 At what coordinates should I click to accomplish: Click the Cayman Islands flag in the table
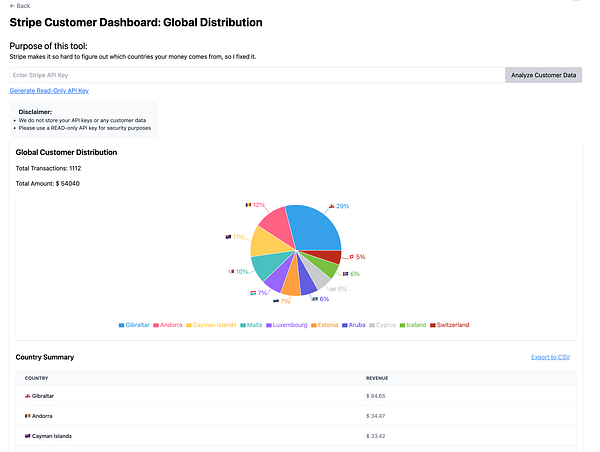point(27,436)
